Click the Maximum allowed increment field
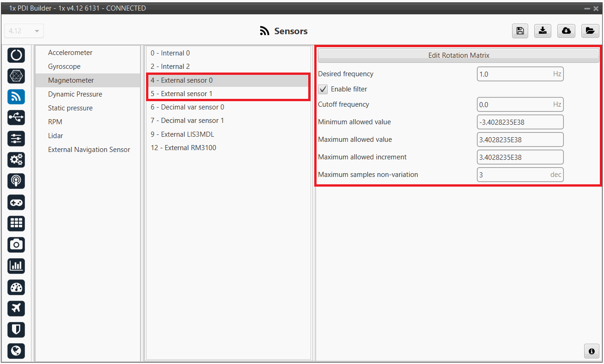The image size is (604, 364). (x=520, y=157)
